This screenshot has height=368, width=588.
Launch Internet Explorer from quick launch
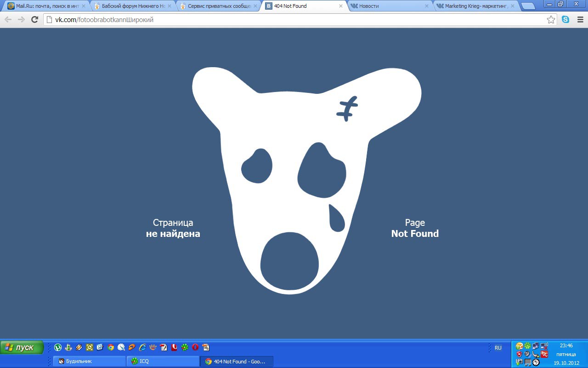point(142,347)
